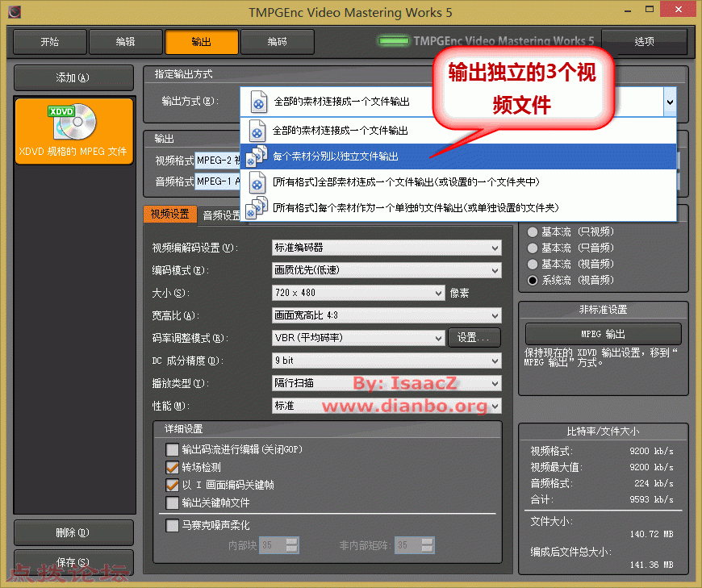Open the 音频设置 tab
Image resolution: width=702 pixels, height=588 pixels.
tap(222, 215)
